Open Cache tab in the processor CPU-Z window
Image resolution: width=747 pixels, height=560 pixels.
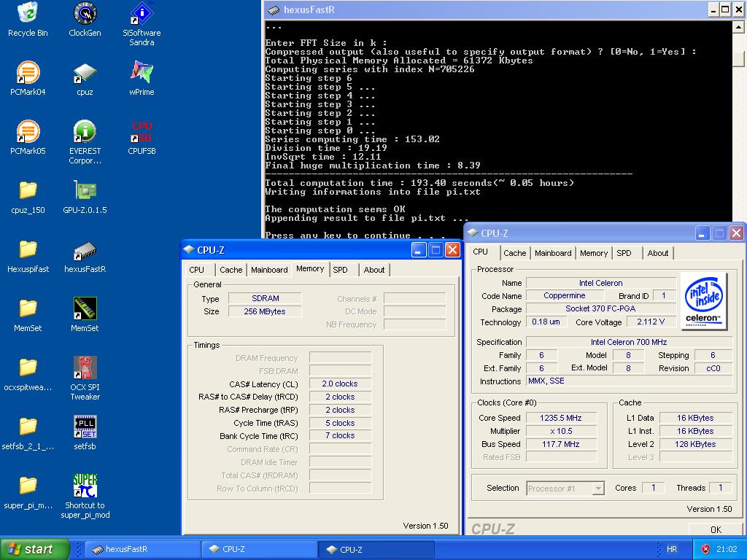[514, 253]
